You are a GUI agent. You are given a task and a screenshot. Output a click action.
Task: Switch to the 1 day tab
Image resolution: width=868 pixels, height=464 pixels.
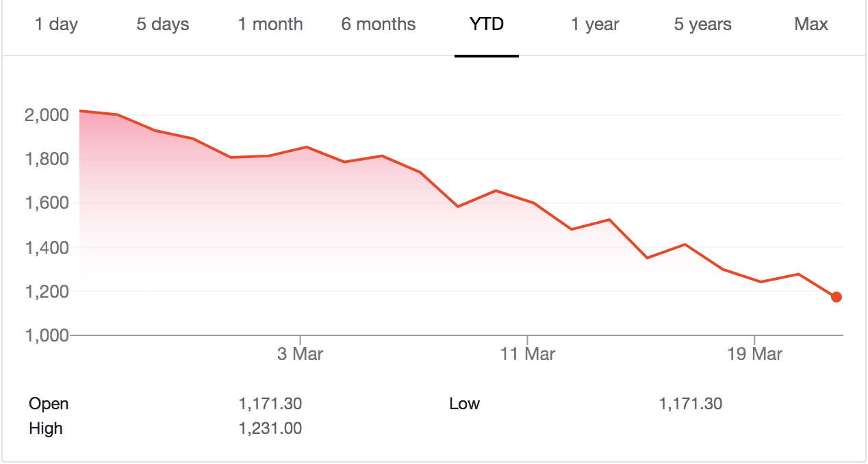coord(56,25)
